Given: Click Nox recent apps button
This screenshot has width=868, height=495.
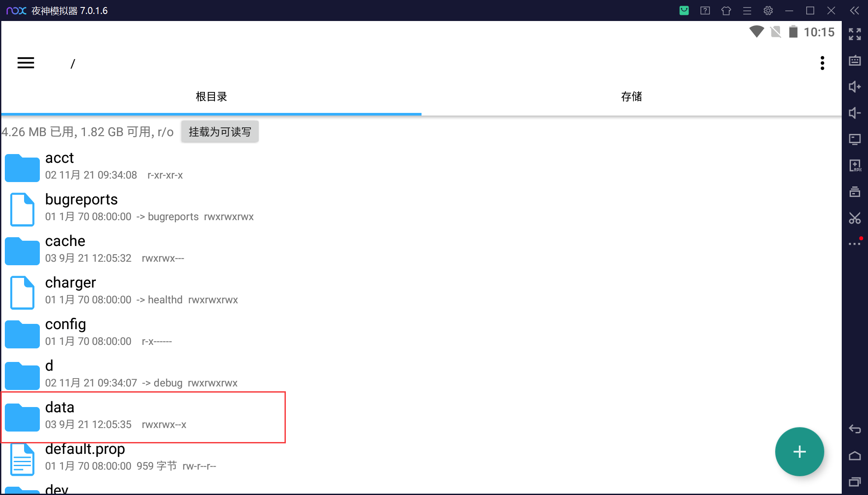Looking at the screenshot, I should [855, 482].
